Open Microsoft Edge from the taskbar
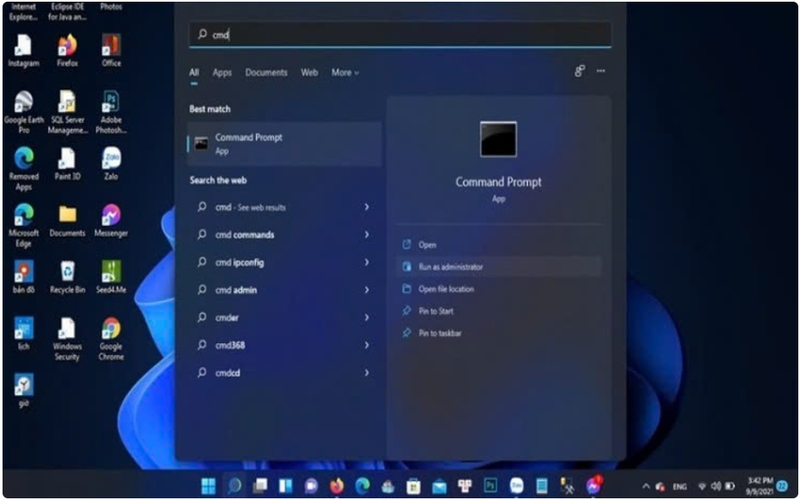The image size is (800, 500). [x=362, y=486]
